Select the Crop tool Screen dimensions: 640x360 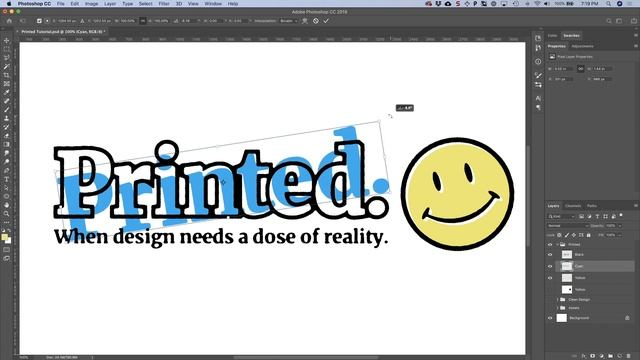7,75
